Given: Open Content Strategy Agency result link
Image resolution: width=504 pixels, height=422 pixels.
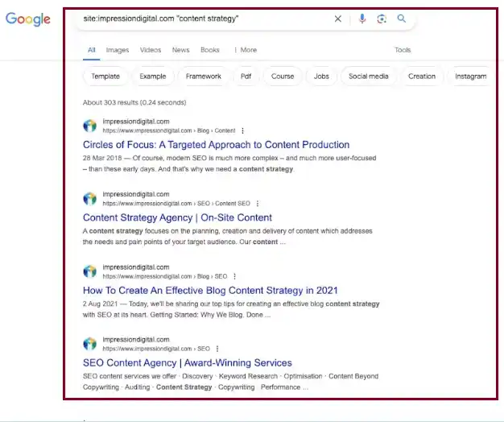Looking at the screenshot, I should 177,217.
